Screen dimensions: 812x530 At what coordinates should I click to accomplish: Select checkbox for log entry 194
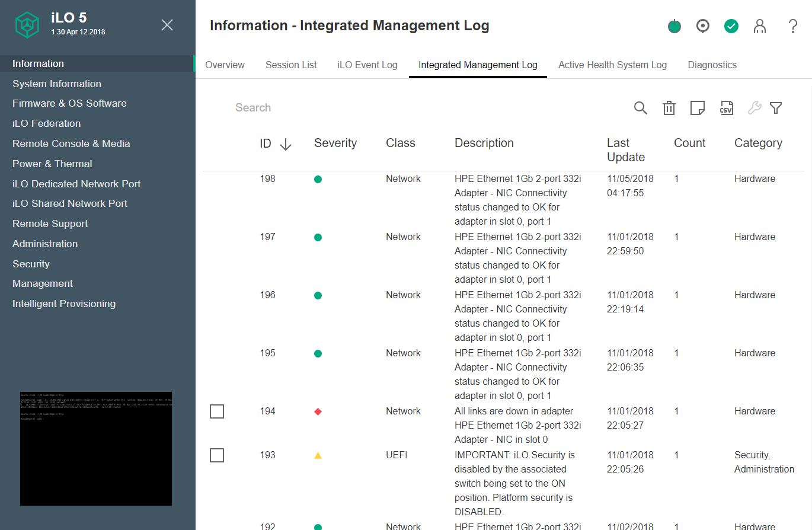(x=217, y=411)
